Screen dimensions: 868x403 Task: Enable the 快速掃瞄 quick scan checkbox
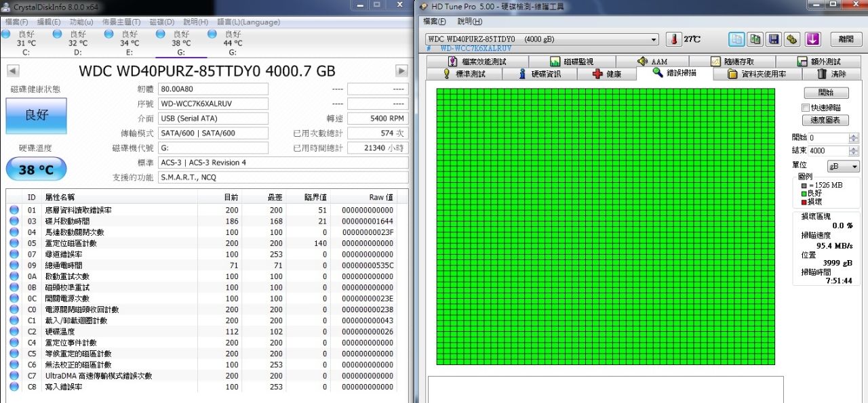806,108
